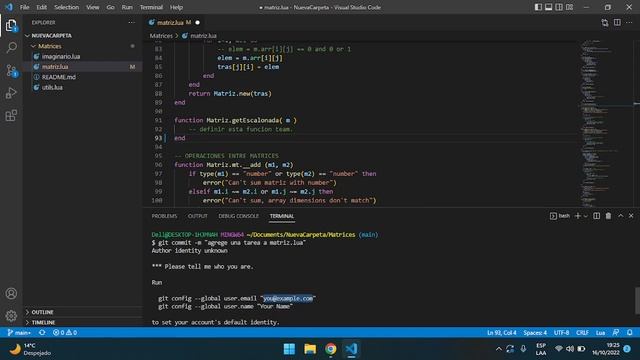Viewport: 640px width, 360px height.
Task: Collapse the Matrices folder
Action: 83,46
